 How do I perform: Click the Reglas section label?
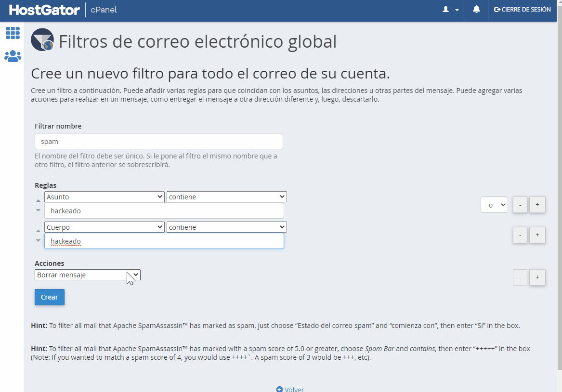[x=46, y=185]
